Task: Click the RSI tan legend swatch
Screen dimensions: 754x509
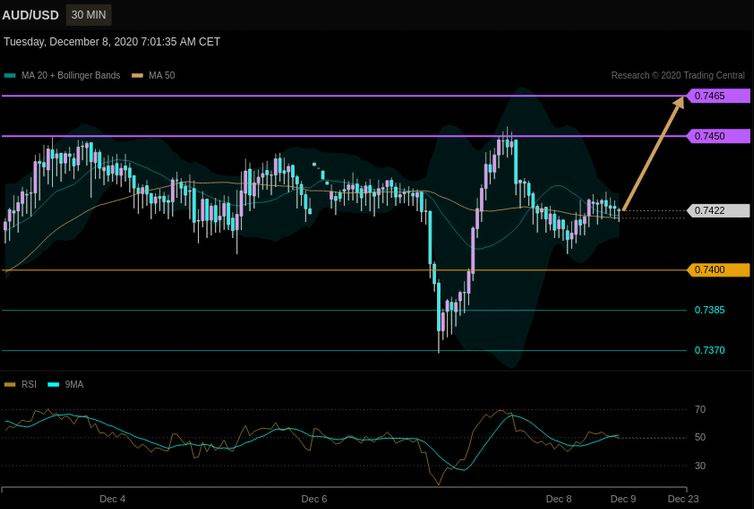Action: 10,385
